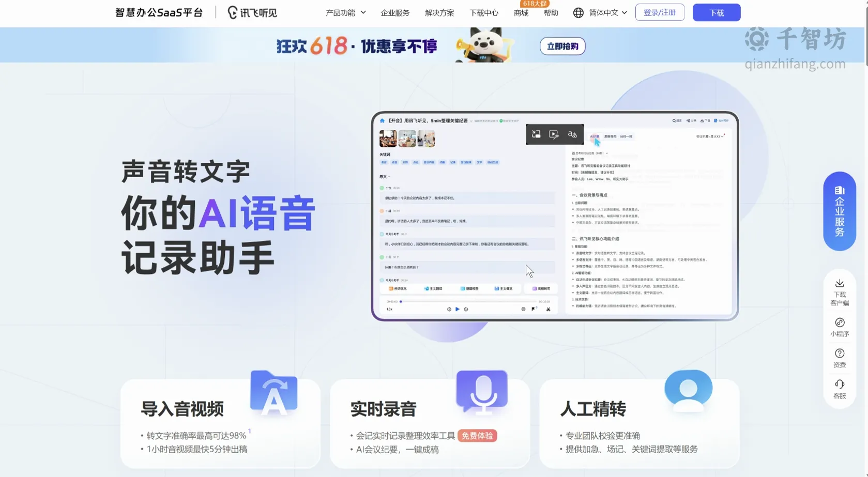Visit the 商城 store link

point(521,13)
